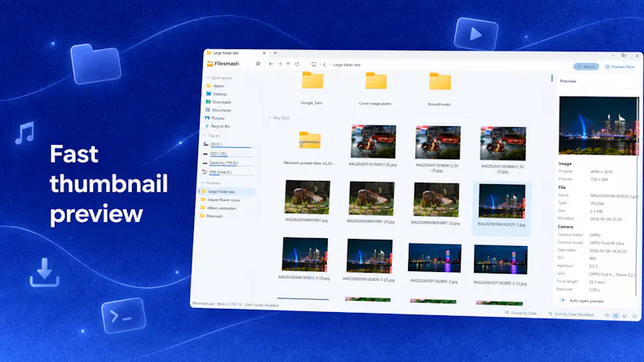Screen dimensions: 644x362
Task: Switch to first view mode icon in status bar
Action: click(607, 315)
